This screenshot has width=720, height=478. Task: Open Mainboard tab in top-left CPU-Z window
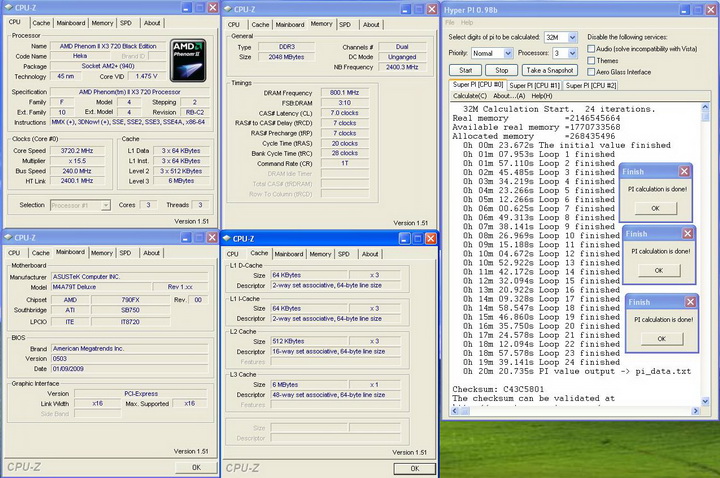click(71, 23)
